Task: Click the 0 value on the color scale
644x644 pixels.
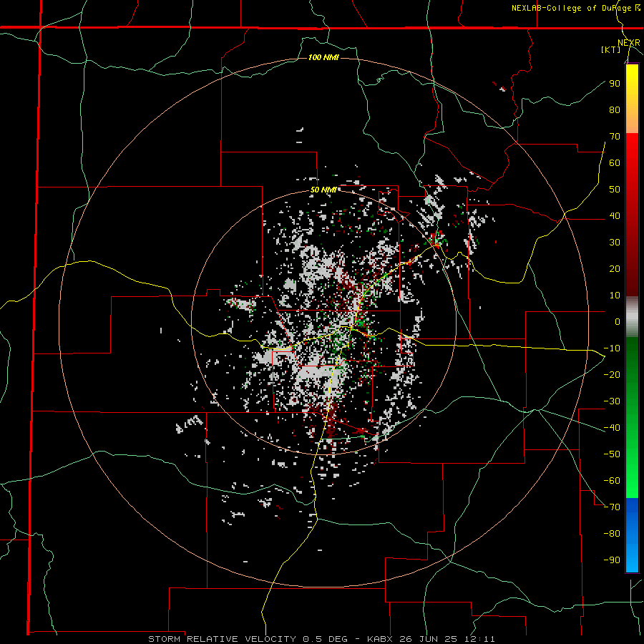Action: [618, 321]
